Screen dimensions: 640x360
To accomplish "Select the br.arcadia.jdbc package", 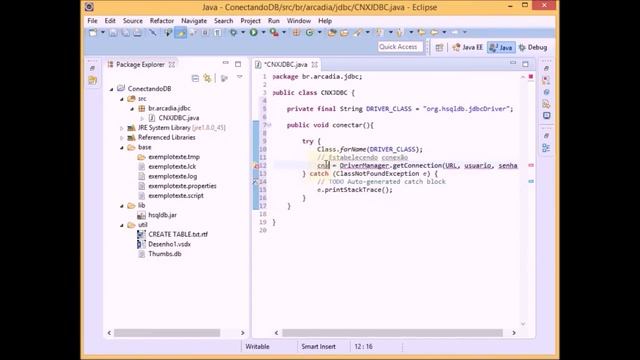I will (169, 109).
